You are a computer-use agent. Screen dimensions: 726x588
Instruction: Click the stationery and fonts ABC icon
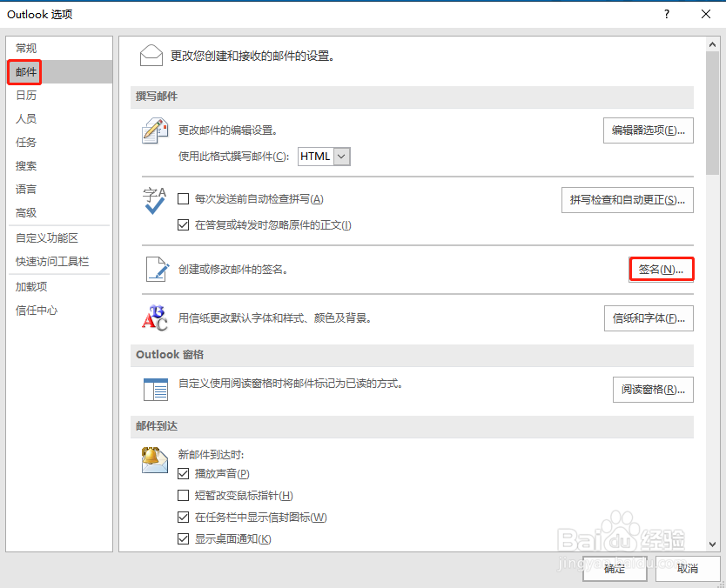pos(155,317)
